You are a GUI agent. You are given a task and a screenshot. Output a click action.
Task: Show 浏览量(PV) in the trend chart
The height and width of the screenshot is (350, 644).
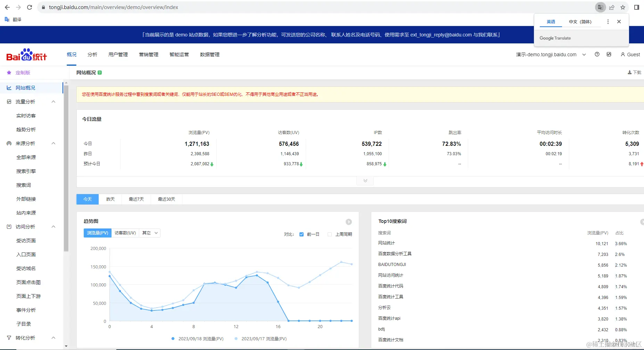[x=98, y=233]
